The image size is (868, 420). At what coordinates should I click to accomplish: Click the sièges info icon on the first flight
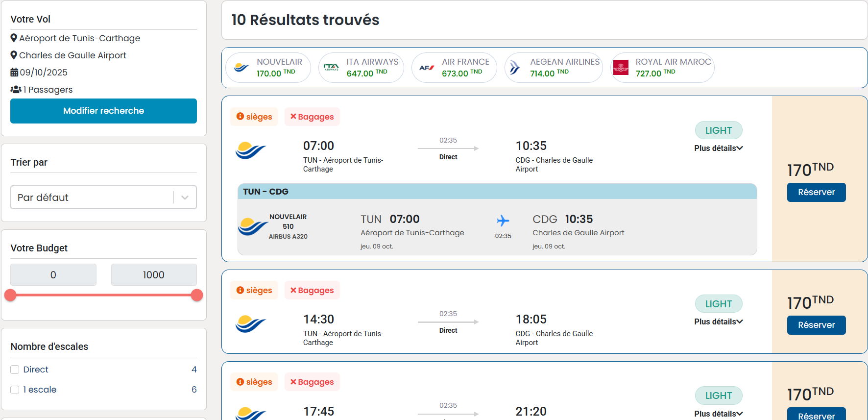point(240,117)
